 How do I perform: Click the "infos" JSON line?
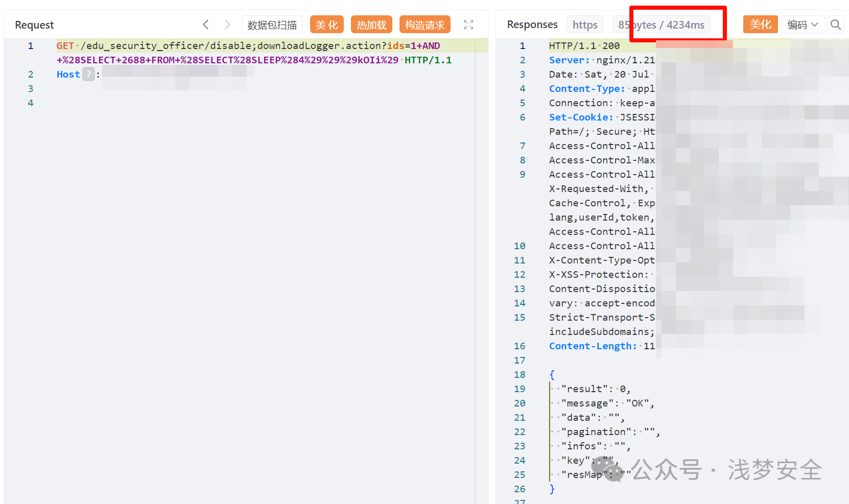click(596, 446)
